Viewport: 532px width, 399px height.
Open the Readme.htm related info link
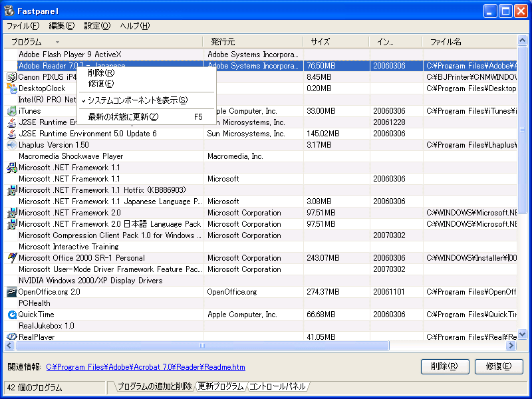click(146, 367)
